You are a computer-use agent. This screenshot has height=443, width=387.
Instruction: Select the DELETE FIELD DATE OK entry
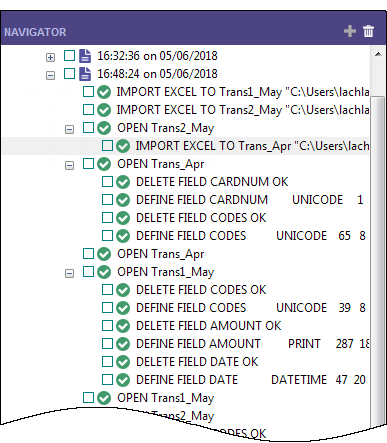click(x=197, y=362)
